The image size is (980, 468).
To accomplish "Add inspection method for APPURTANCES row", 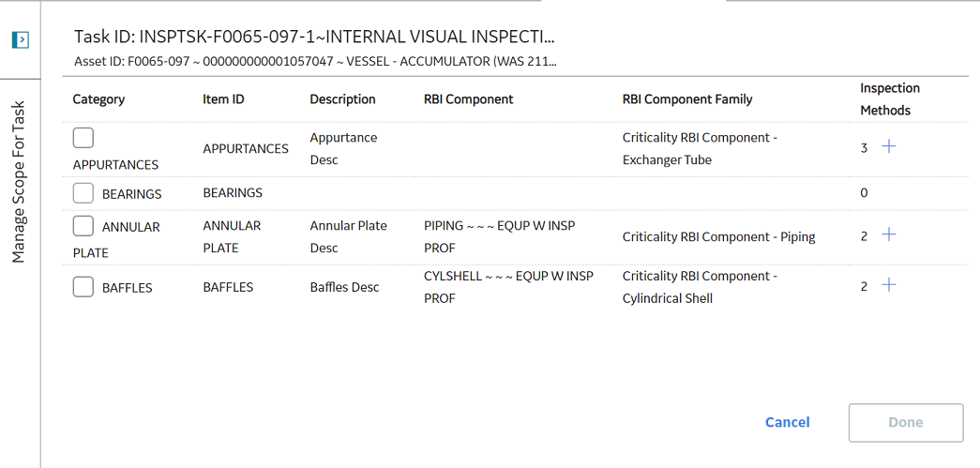I will 888,146.
